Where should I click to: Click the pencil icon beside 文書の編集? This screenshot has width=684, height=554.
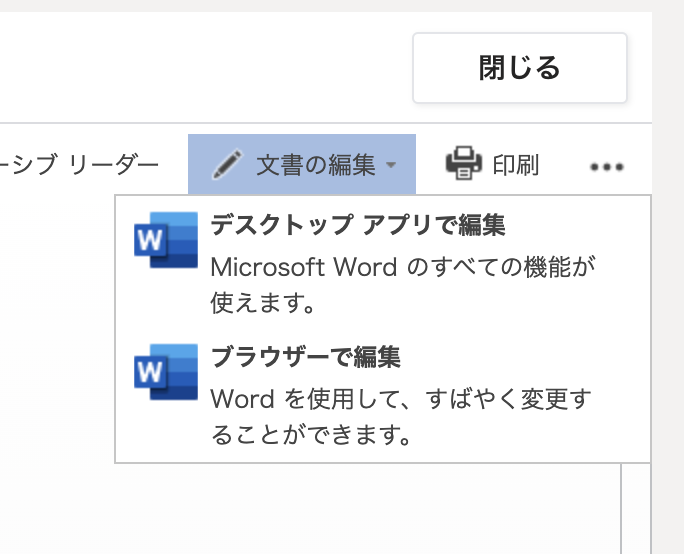[x=227, y=164]
